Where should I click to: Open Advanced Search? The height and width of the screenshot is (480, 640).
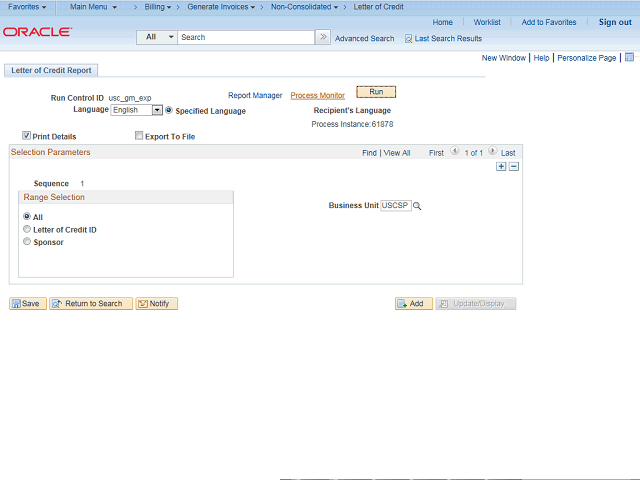pyautogui.click(x=364, y=38)
